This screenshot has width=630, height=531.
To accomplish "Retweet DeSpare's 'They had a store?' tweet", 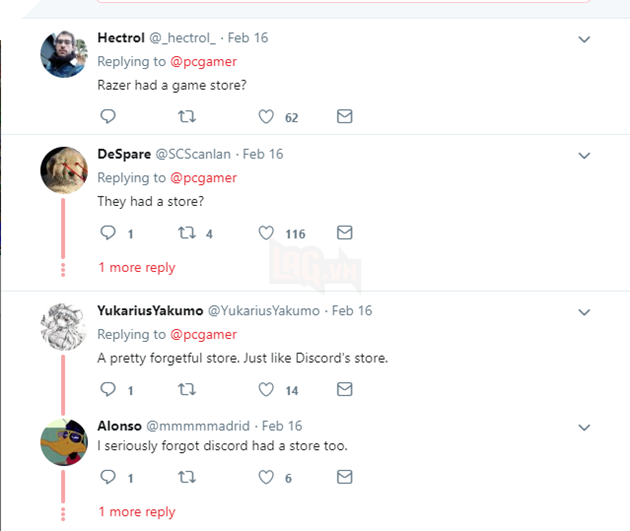I will tap(185, 233).
